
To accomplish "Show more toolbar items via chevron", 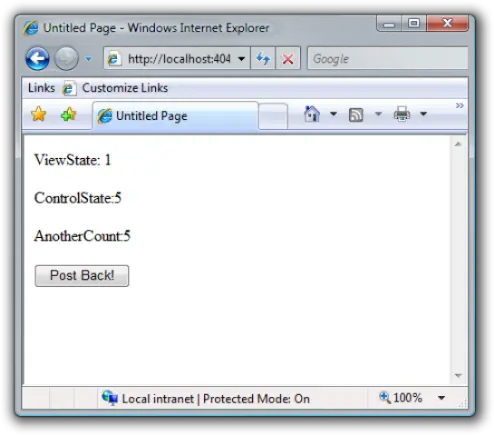I will coord(460,106).
